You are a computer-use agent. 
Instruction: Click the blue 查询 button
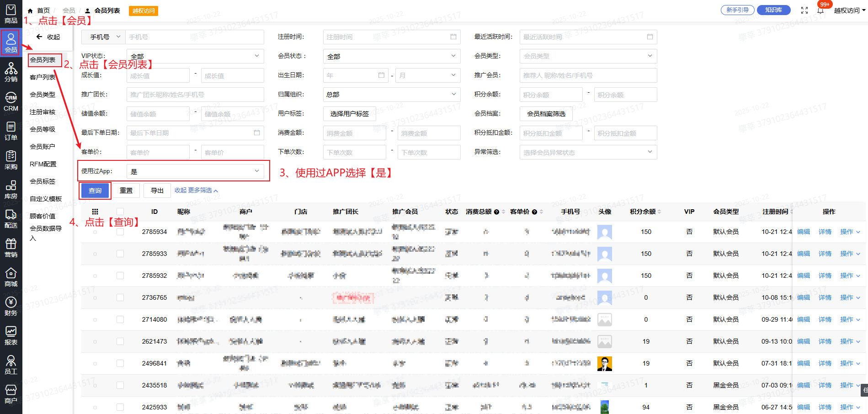tap(95, 191)
